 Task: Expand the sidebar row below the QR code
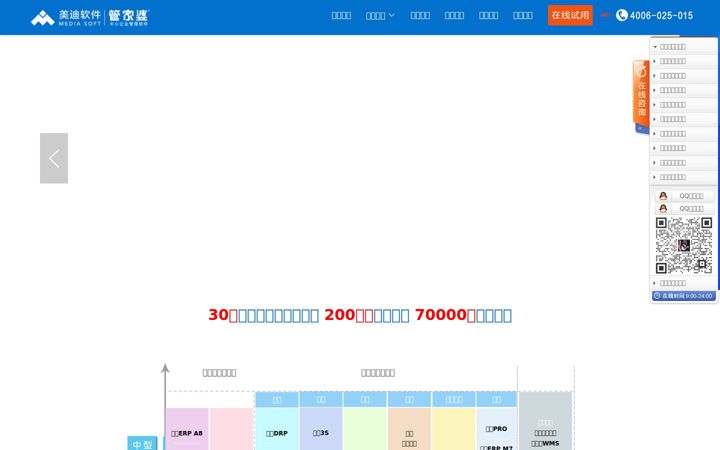(x=684, y=283)
